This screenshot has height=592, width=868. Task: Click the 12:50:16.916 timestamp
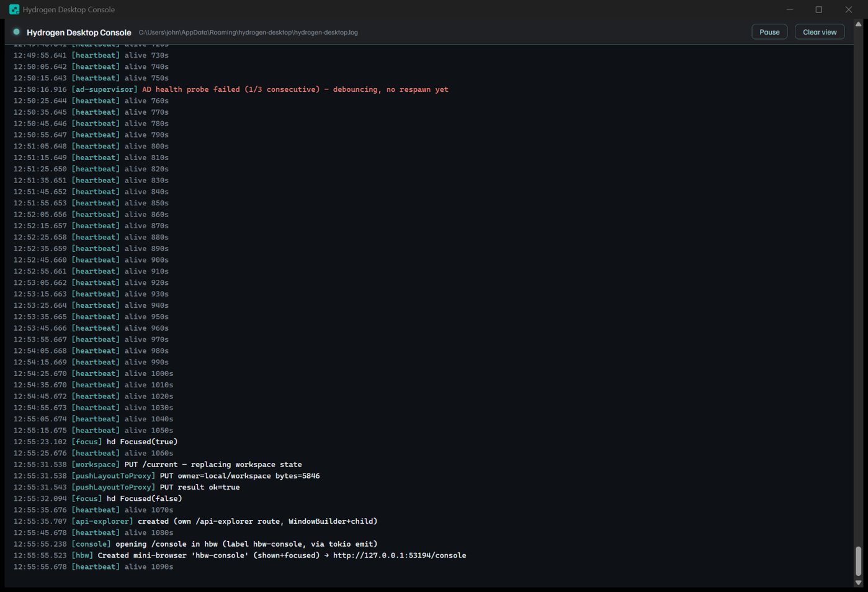(40, 89)
